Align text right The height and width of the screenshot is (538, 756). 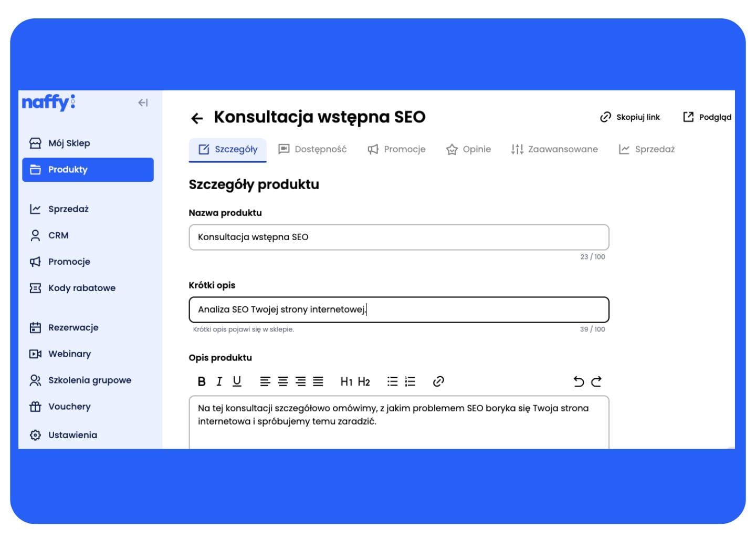[x=300, y=381]
